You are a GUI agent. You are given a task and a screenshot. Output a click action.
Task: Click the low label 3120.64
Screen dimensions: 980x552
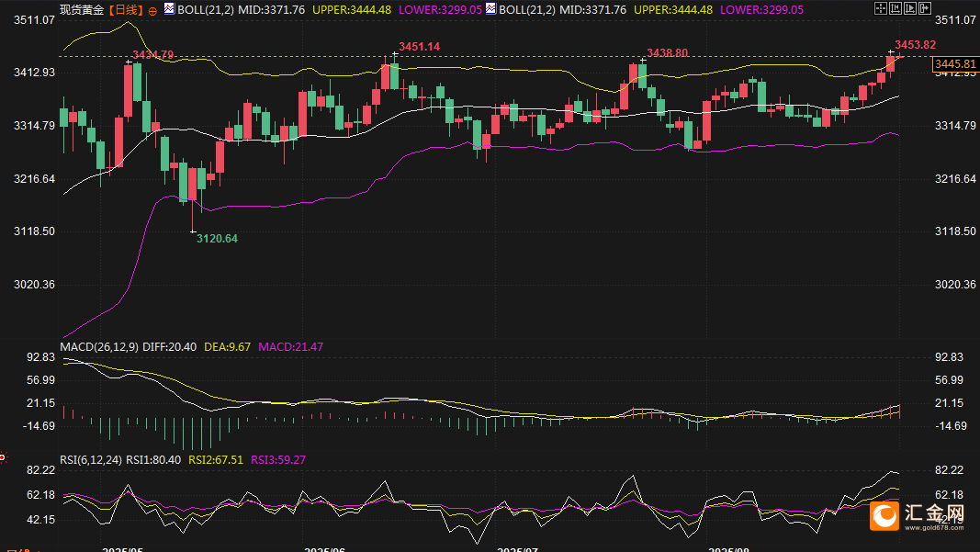[x=217, y=238]
